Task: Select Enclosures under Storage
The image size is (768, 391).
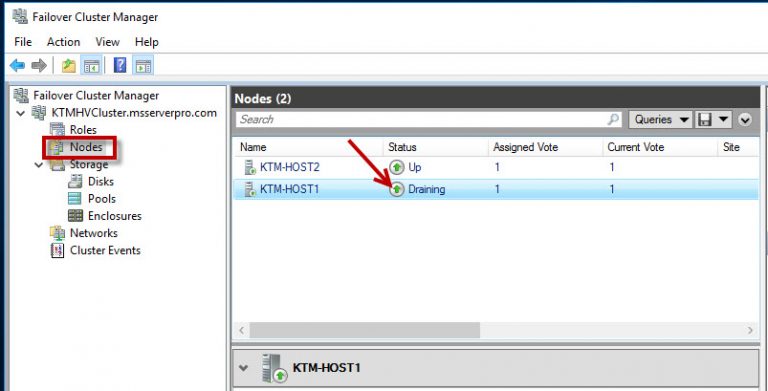Action: pos(115,216)
